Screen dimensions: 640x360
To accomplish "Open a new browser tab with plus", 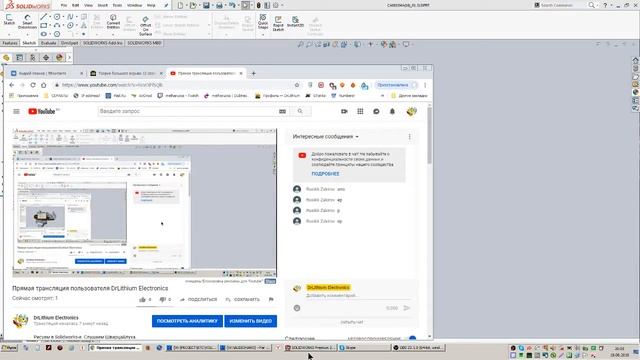I will [x=253, y=73].
